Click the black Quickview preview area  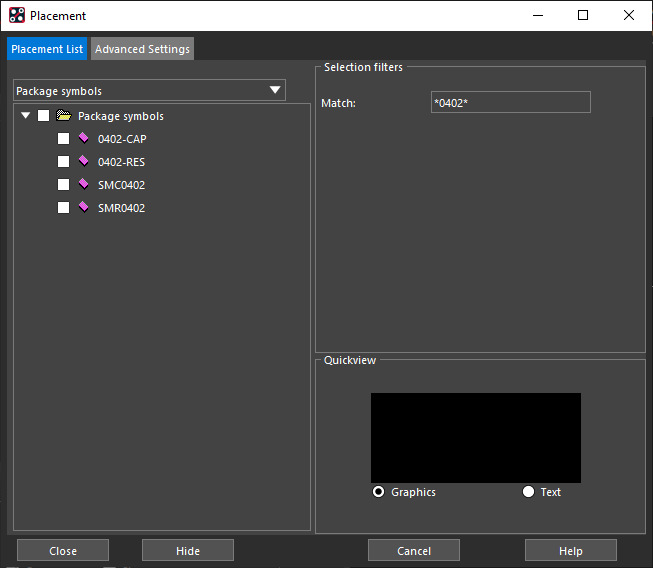click(x=476, y=438)
